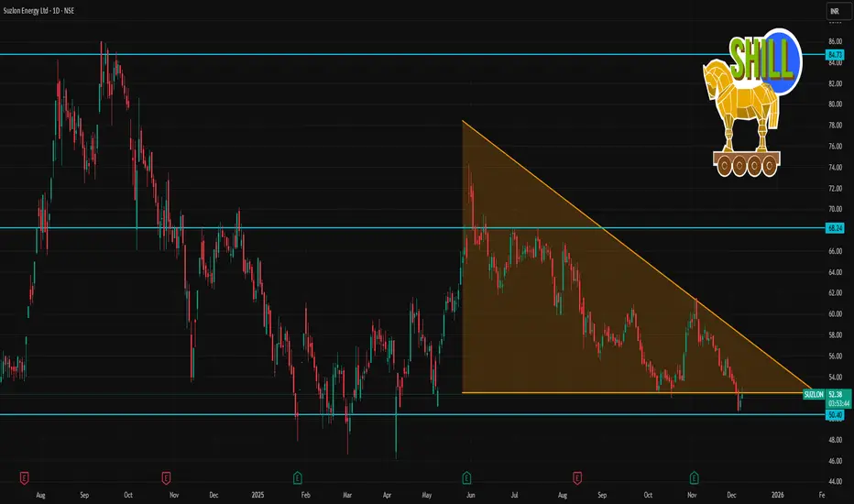
Task: Click the 2025 label on time axis
Action: tap(257, 495)
